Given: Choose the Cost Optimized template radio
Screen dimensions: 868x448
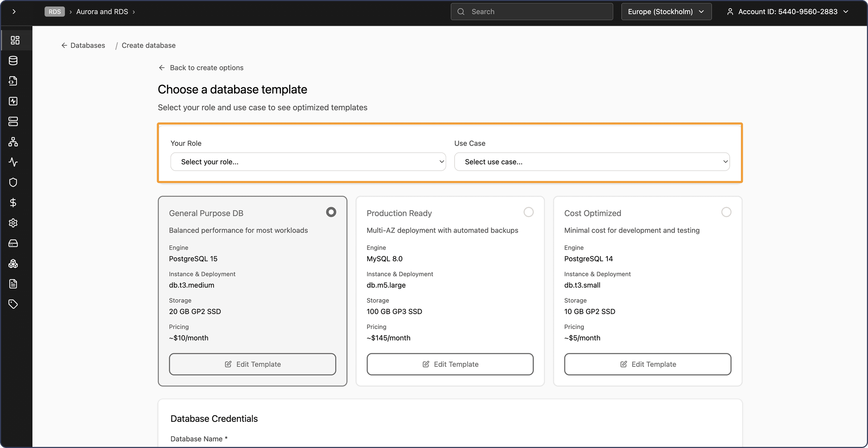Looking at the screenshot, I should click(726, 212).
